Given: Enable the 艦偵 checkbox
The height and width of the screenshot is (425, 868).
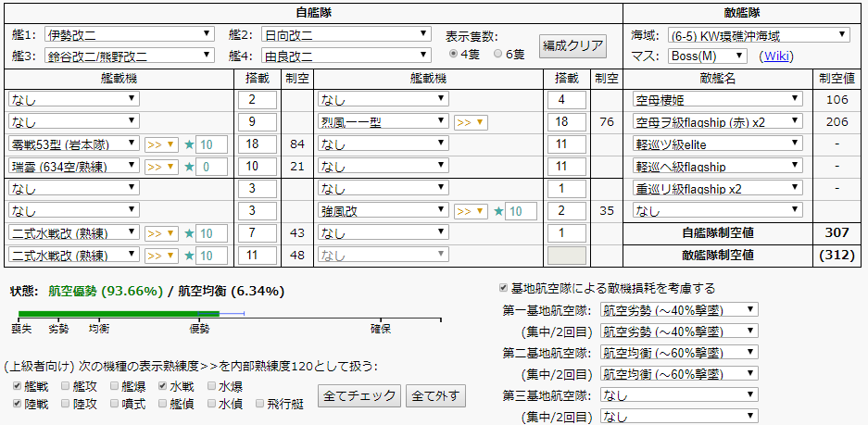Looking at the screenshot, I should pos(163,404).
